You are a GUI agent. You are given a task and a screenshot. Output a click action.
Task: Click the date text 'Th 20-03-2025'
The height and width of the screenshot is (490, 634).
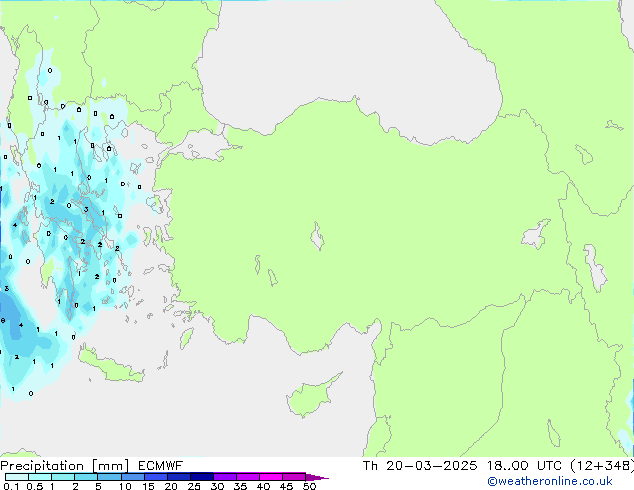420,466
